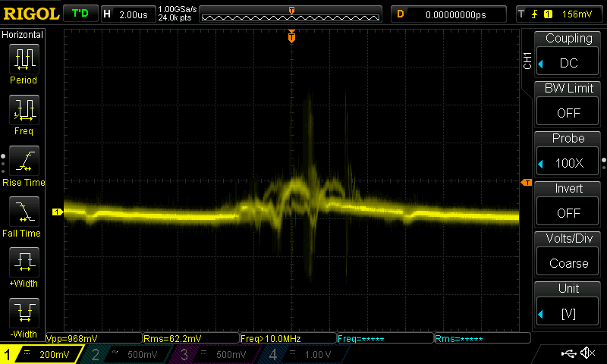Select the +Width measurement icon
The height and width of the screenshot is (364, 607).
click(x=24, y=262)
